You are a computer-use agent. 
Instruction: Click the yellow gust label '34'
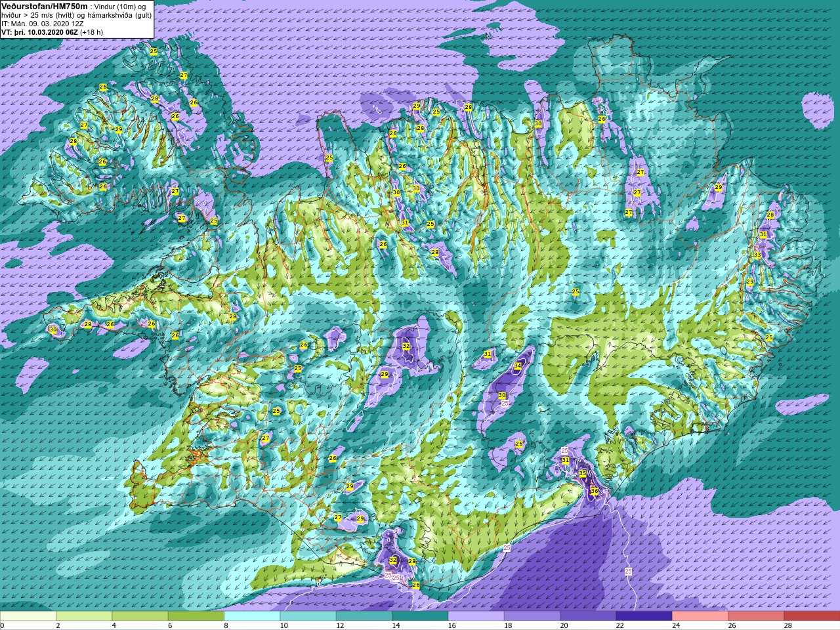(x=518, y=366)
